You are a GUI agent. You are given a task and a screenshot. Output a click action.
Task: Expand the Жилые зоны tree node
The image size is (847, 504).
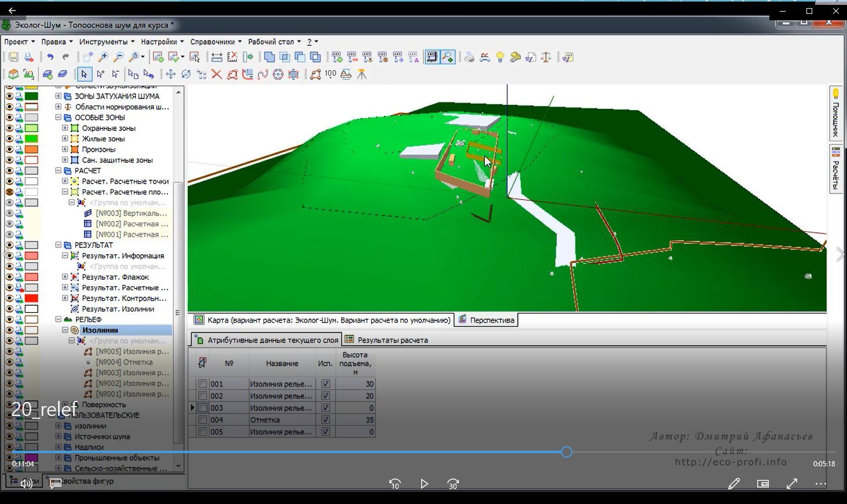point(65,139)
